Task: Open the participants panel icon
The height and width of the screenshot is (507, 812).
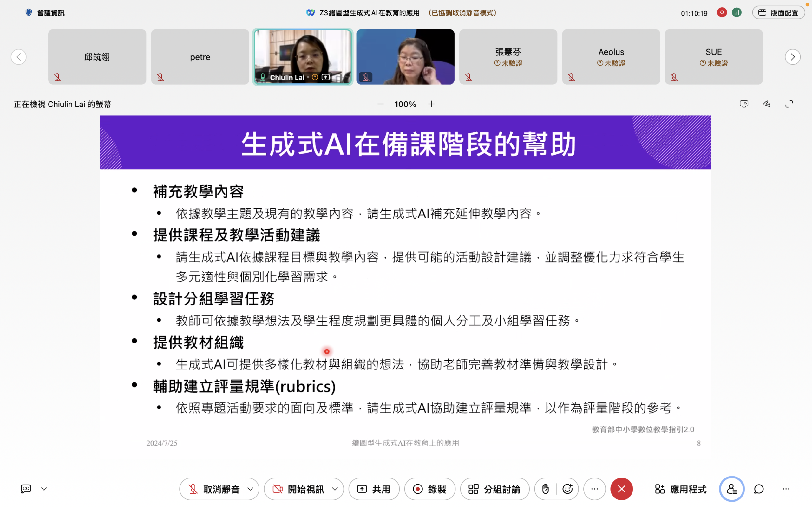Action: [x=731, y=489]
